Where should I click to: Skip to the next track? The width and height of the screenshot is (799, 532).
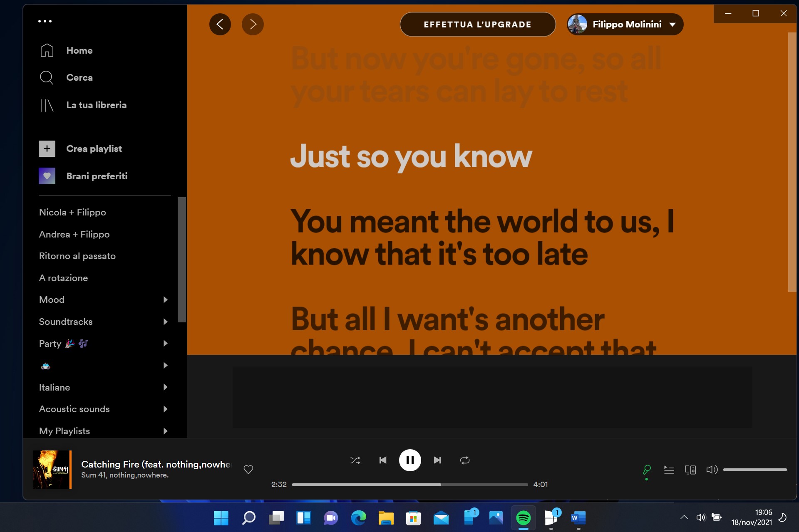pos(437,460)
